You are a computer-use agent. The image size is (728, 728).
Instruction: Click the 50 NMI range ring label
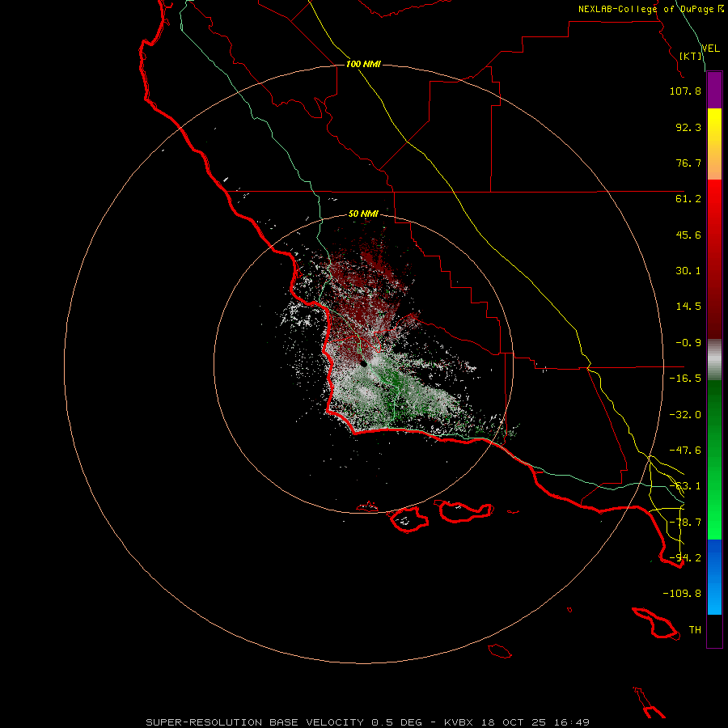click(x=363, y=214)
